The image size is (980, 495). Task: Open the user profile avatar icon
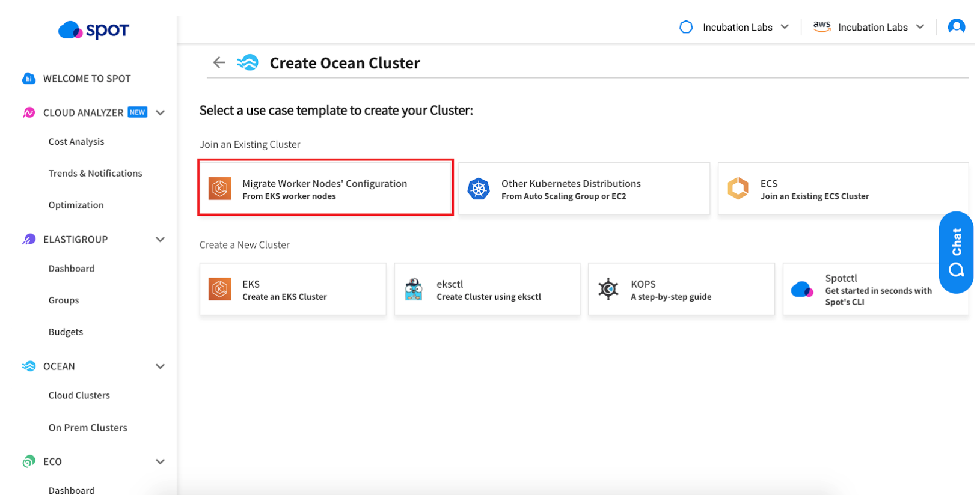pyautogui.click(x=956, y=27)
